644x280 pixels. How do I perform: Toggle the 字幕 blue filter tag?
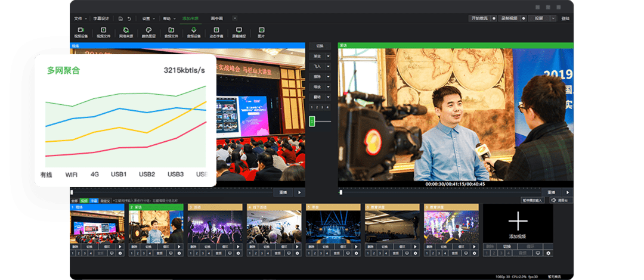(x=94, y=201)
